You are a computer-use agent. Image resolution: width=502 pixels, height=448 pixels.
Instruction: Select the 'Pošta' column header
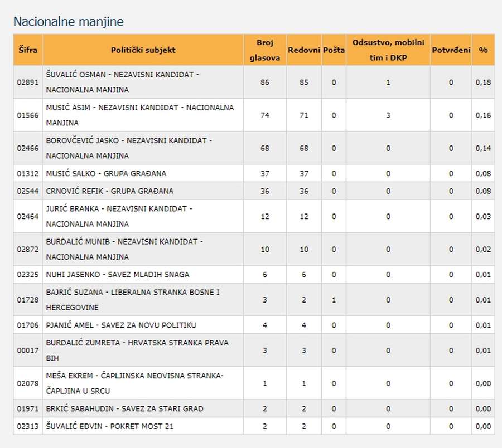[x=334, y=50]
